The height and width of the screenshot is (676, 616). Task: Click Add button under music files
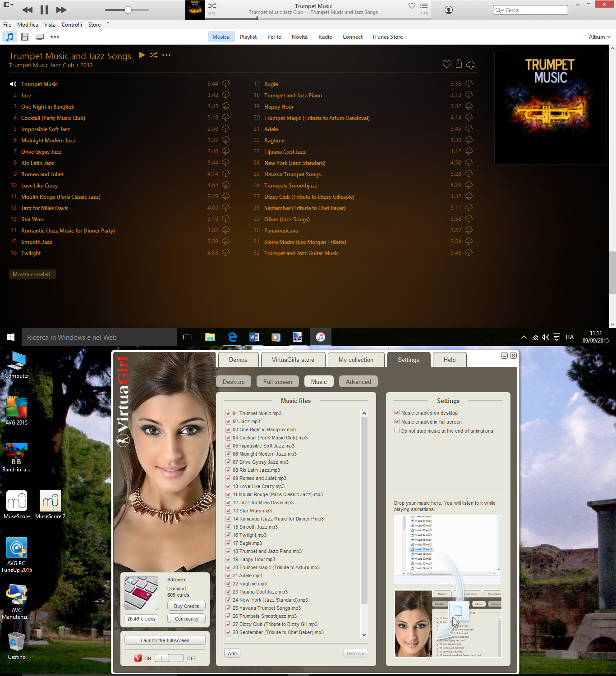[x=232, y=653]
